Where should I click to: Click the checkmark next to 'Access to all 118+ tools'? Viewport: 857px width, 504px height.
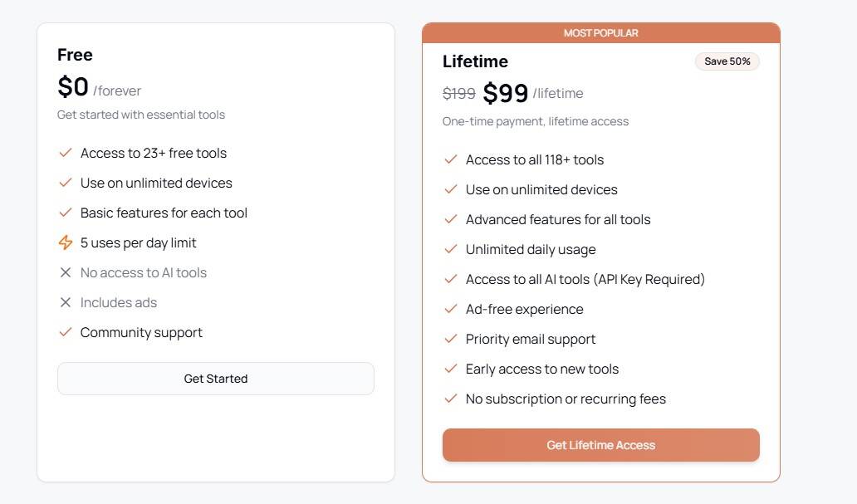[x=452, y=159]
